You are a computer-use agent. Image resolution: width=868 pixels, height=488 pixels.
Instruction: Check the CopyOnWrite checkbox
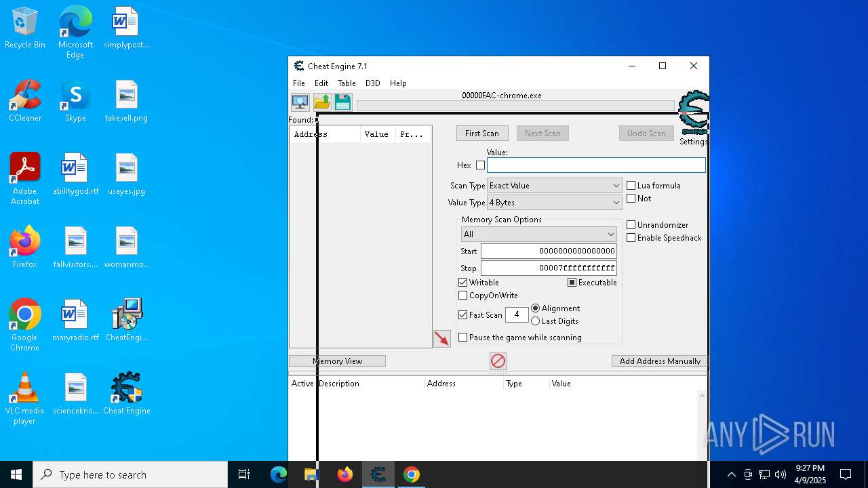[463, 296]
